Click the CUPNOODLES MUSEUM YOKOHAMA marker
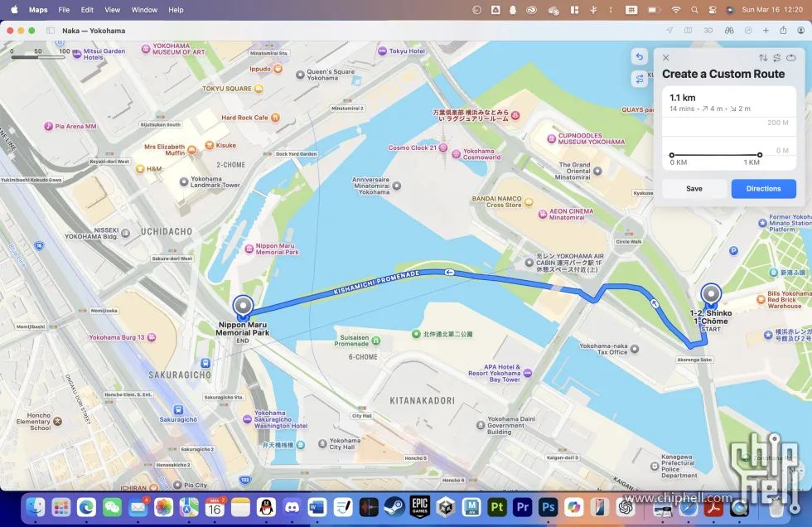This screenshot has height=527, width=812. tap(552, 138)
